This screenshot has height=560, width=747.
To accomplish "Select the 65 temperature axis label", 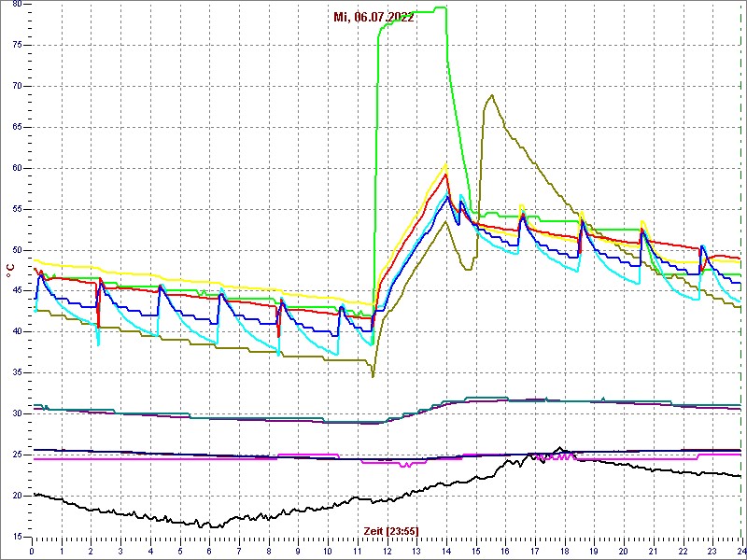I will [16, 127].
